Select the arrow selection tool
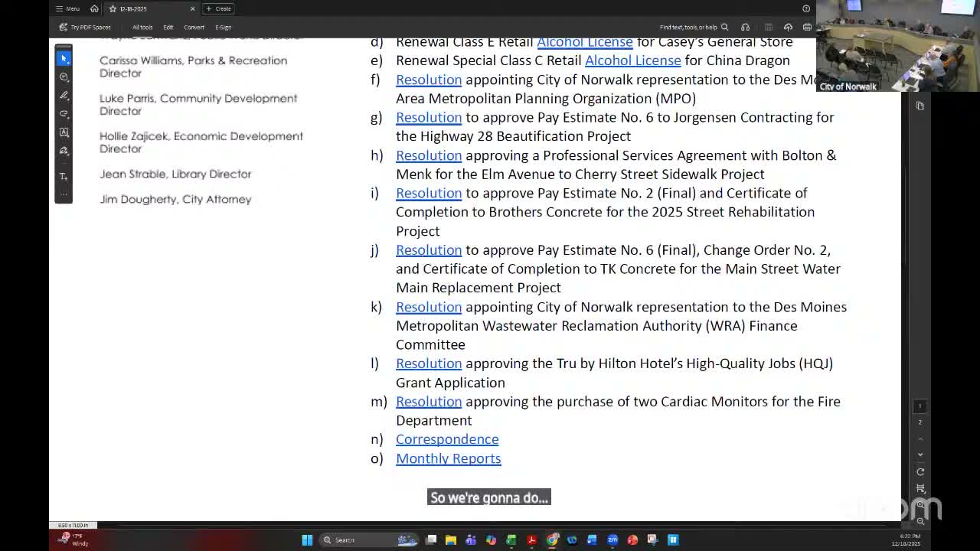The width and height of the screenshot is (980, 551). click(64, 58)
